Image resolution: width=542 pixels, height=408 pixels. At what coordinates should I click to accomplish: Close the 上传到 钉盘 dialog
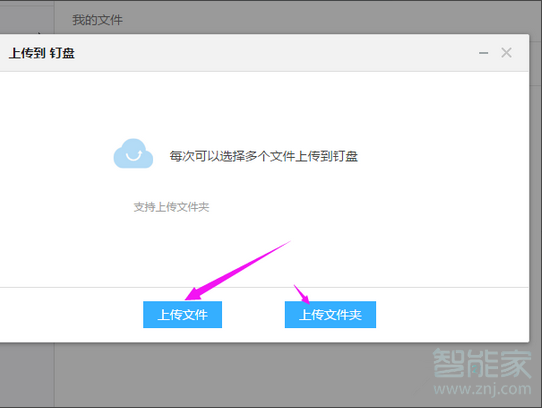[x=506, y=53]
